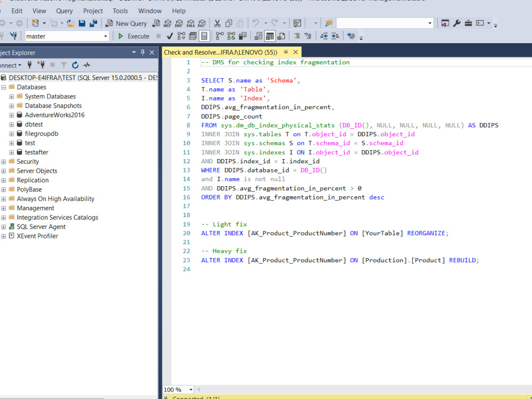
Task: Click Specify Values for Template Parameters
Action: pos(351,36)
